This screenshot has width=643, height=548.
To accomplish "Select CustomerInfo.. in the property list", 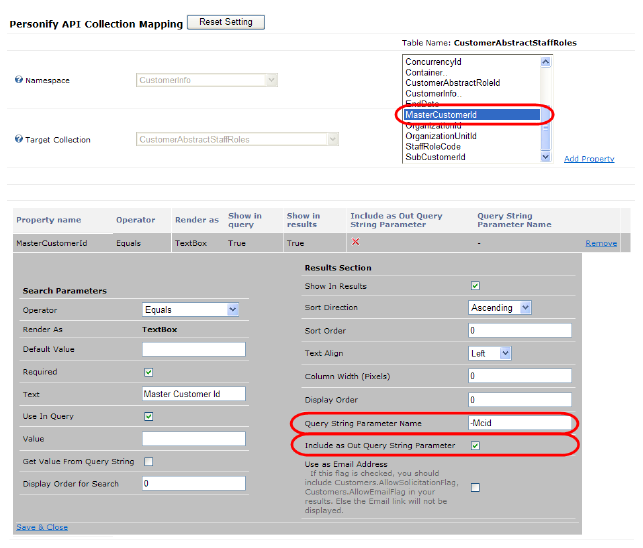I will tap(433, 94).
